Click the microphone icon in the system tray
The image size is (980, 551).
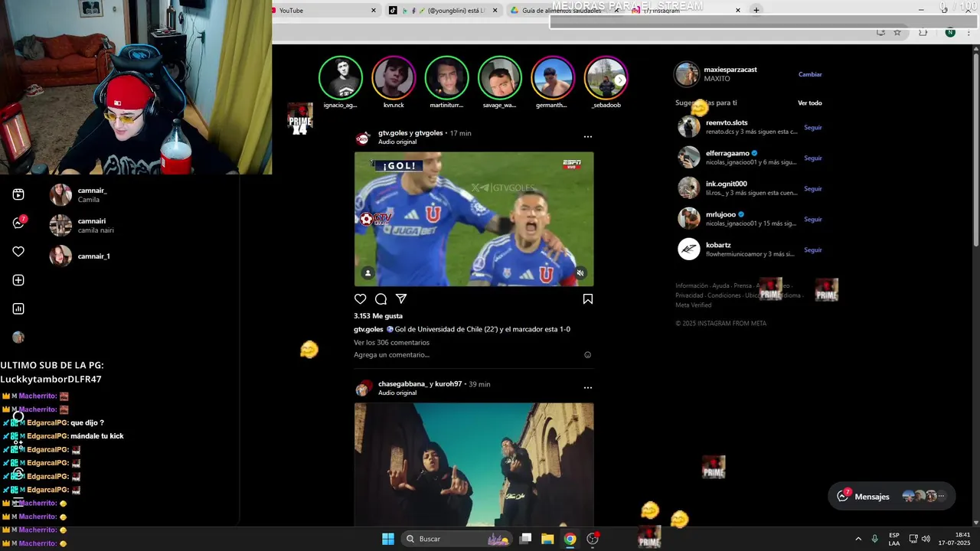875,539
